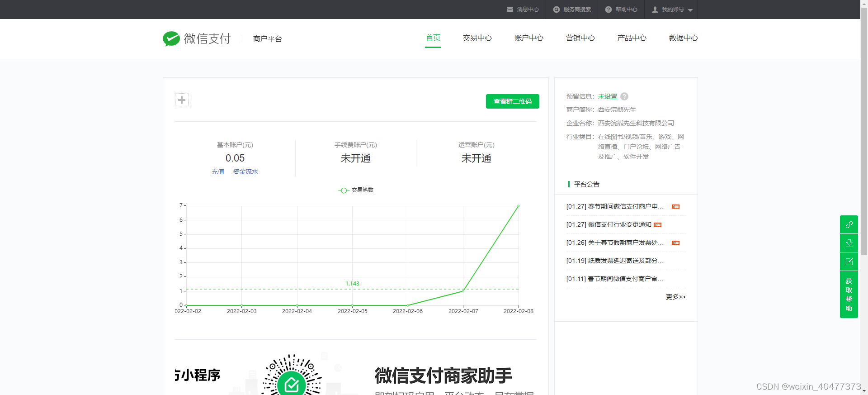Click the link icon in floating sidebar
The image size is (868, 395).
coord(849,224)
